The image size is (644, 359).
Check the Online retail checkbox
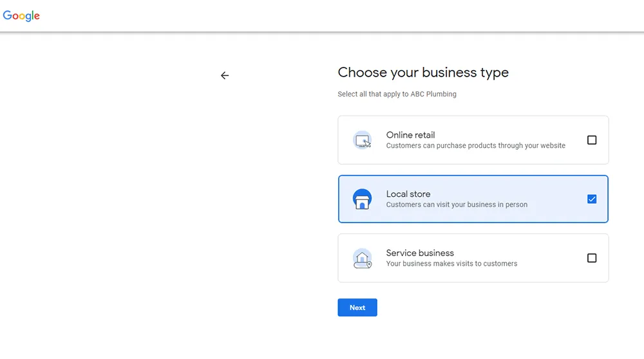click(592, 140)
